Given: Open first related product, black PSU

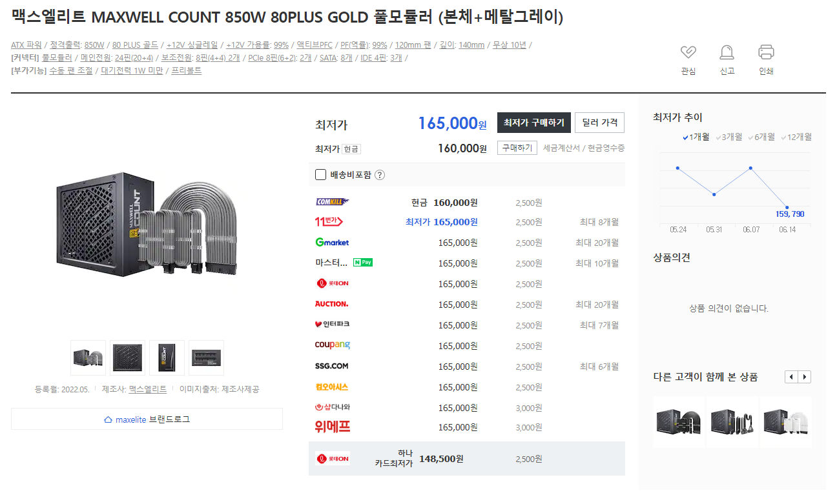Looking at the screenshot, I should pos(679,422).
